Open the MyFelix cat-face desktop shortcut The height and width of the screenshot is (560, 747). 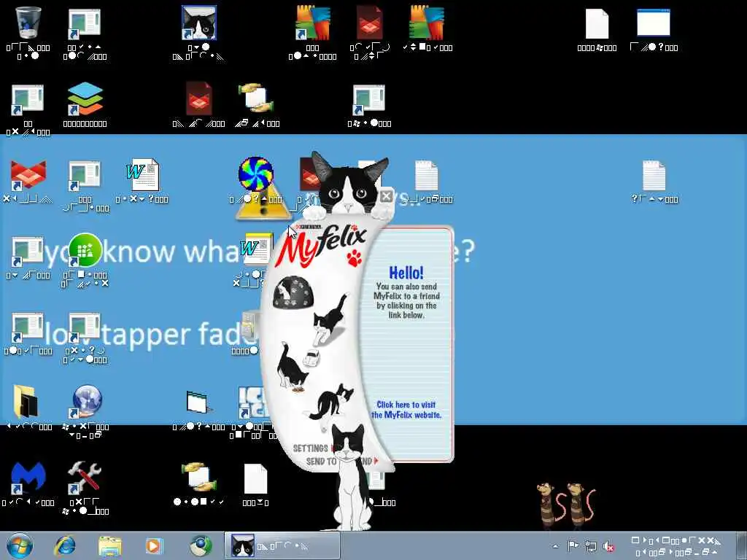[x=199, y=23]
